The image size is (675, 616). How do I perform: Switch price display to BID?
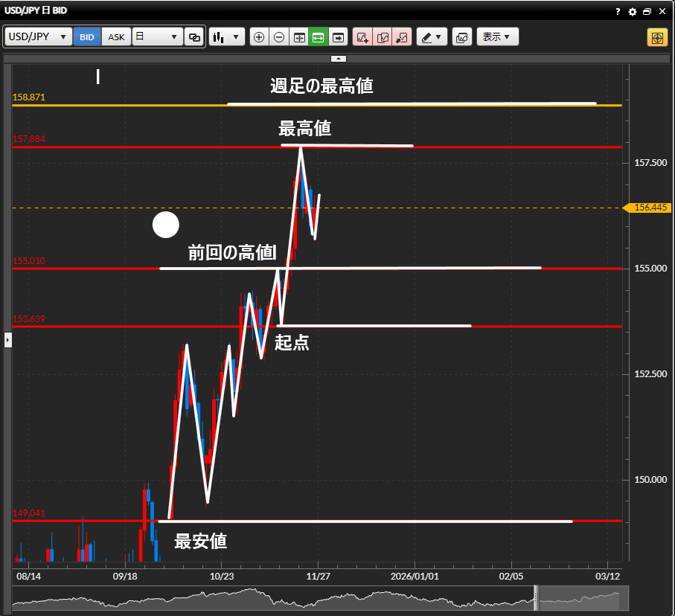coord(87,37)
